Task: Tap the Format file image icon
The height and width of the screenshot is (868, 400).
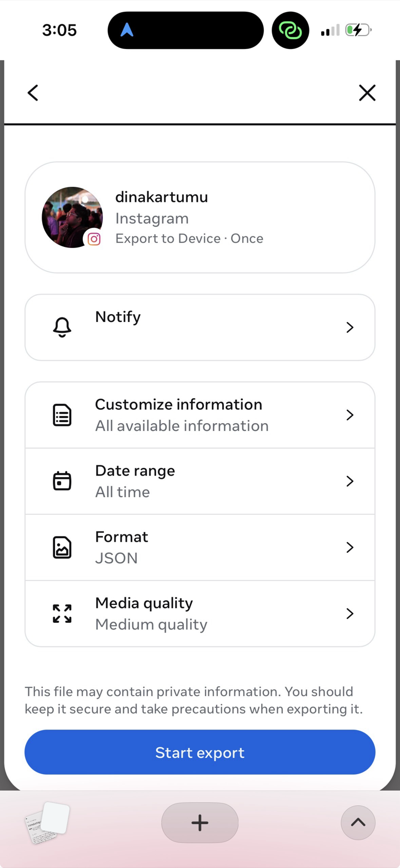Action: tap(62, 548)
